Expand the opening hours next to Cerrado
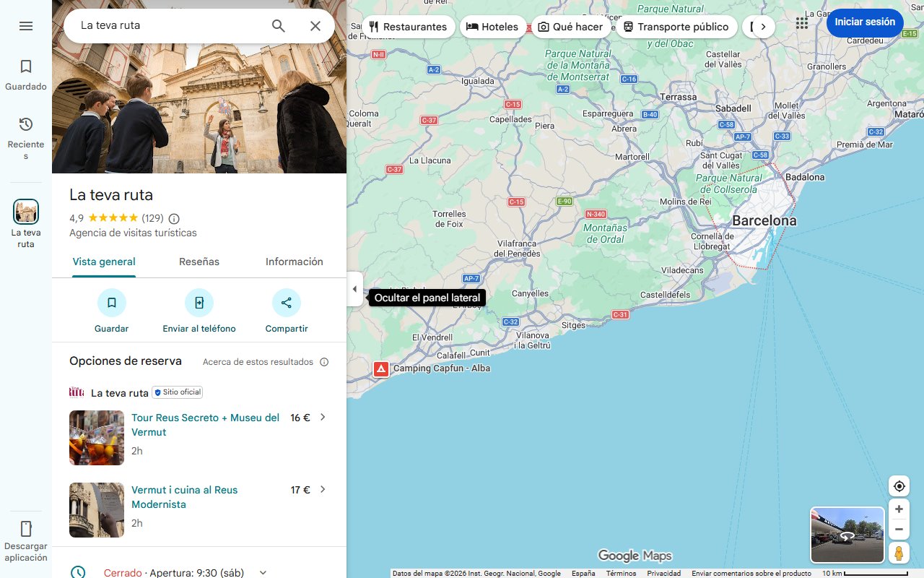Viewport: 924px width, 578px height. pos(263,571)
